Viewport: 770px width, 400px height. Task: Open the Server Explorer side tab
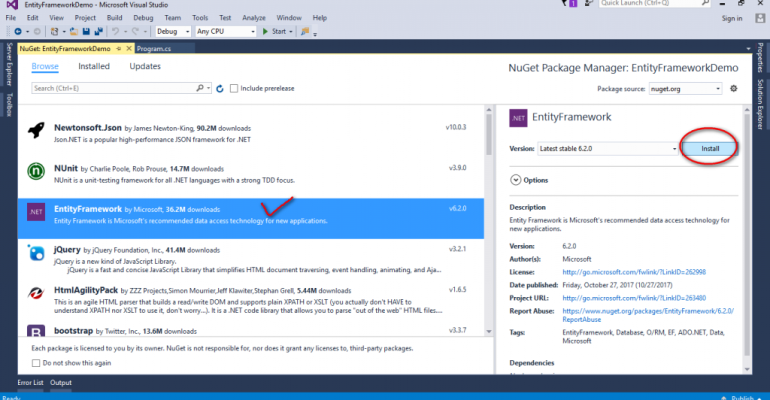(x=9, y=64)
